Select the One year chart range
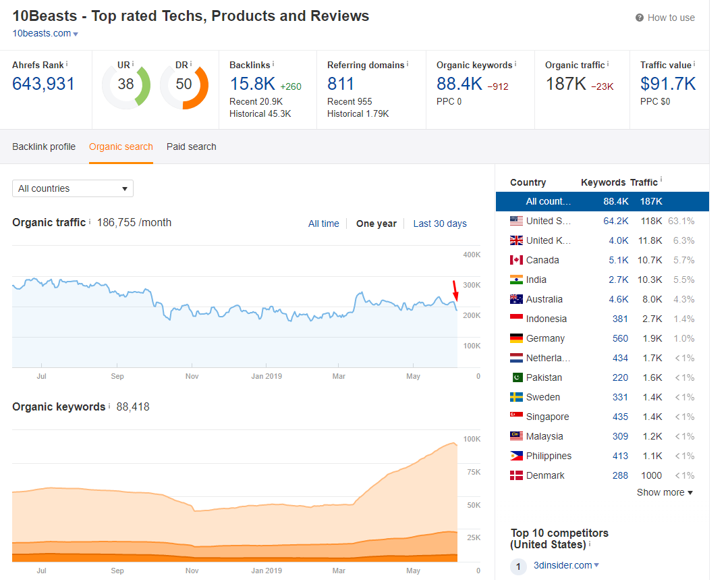This screenshot has height=580, width=728. point(376,223)
